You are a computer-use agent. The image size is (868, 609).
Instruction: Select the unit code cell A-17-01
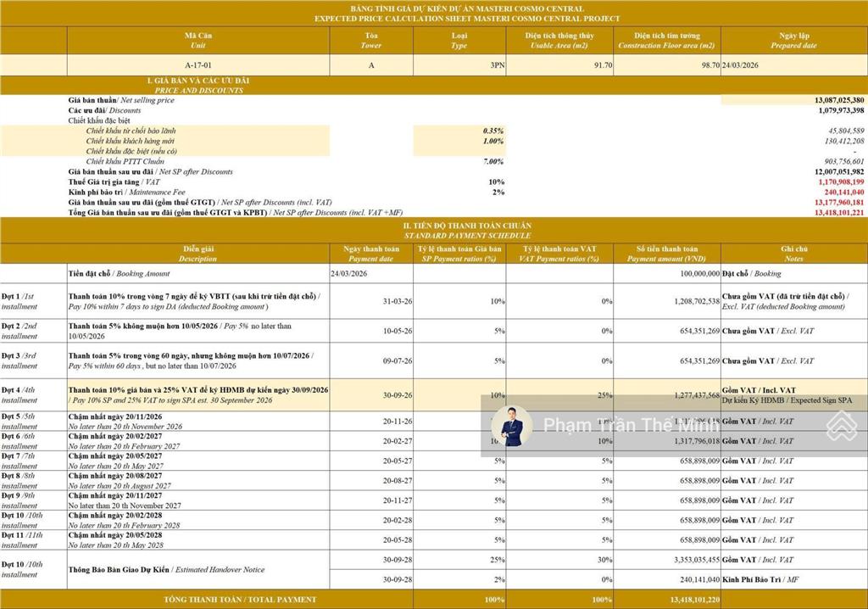(198, 64)
